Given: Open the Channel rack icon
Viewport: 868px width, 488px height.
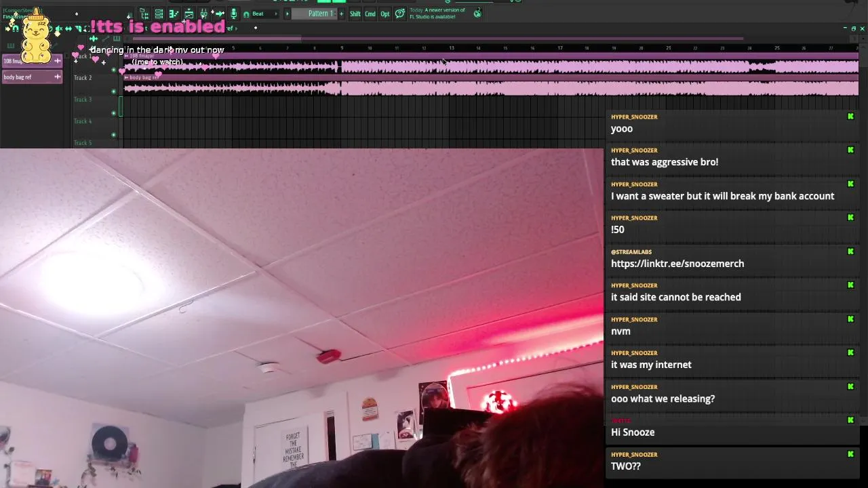Looking at the screenshot, I should click(x=159, y=14).
